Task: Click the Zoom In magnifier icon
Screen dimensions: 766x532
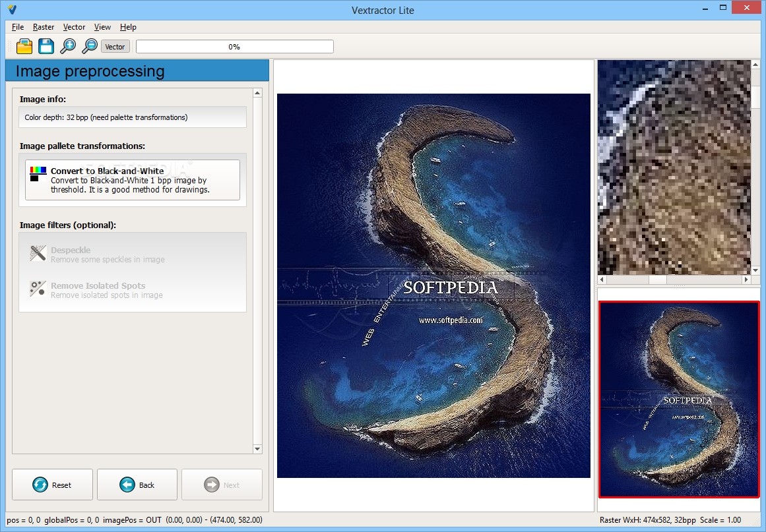Action: (68, 46)
